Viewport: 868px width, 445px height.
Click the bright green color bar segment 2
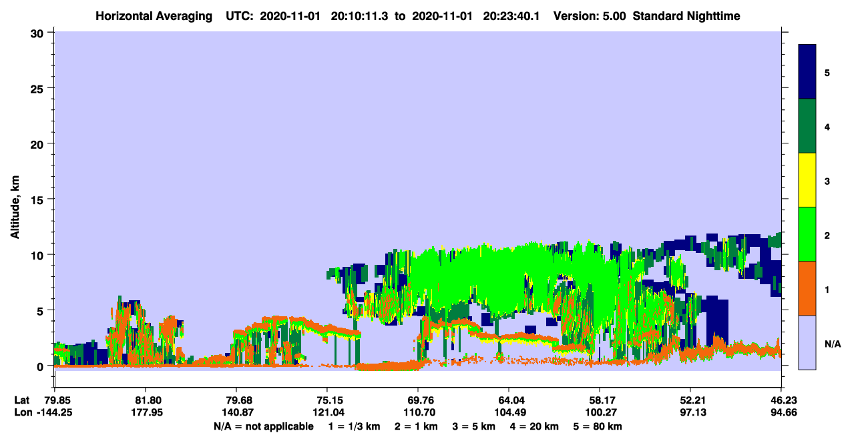point(807,234)
